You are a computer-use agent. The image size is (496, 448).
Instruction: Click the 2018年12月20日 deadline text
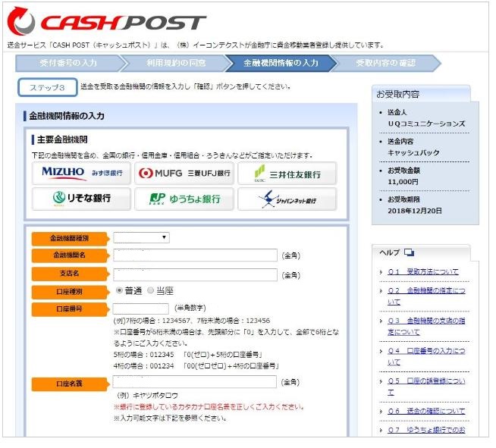pos(415,211)
